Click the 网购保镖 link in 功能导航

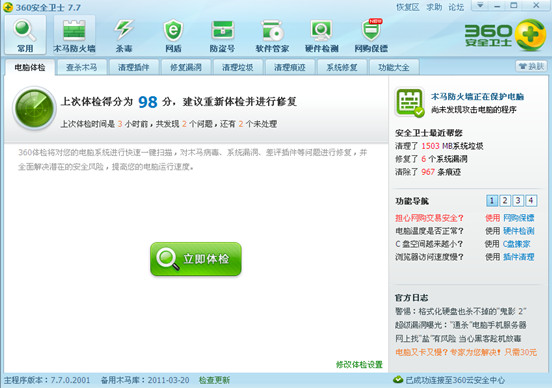[x=519, y=218]
